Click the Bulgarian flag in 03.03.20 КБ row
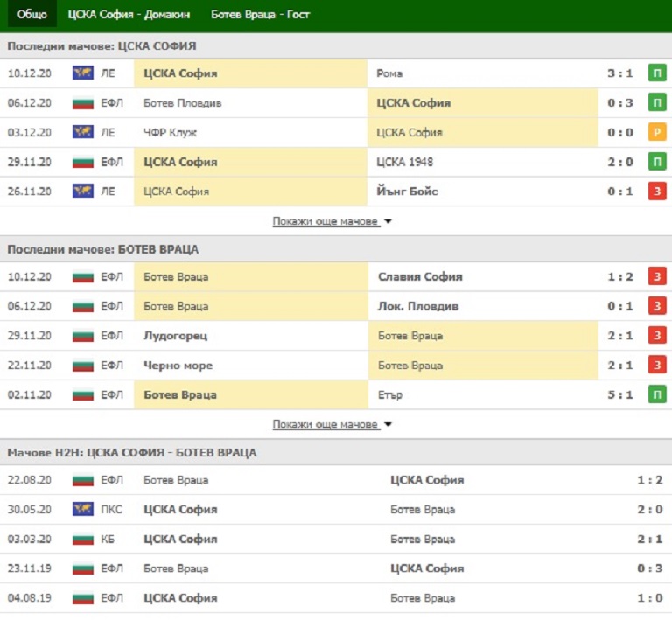The width and height of the screenshot is (672, 620). coord(83,539)
